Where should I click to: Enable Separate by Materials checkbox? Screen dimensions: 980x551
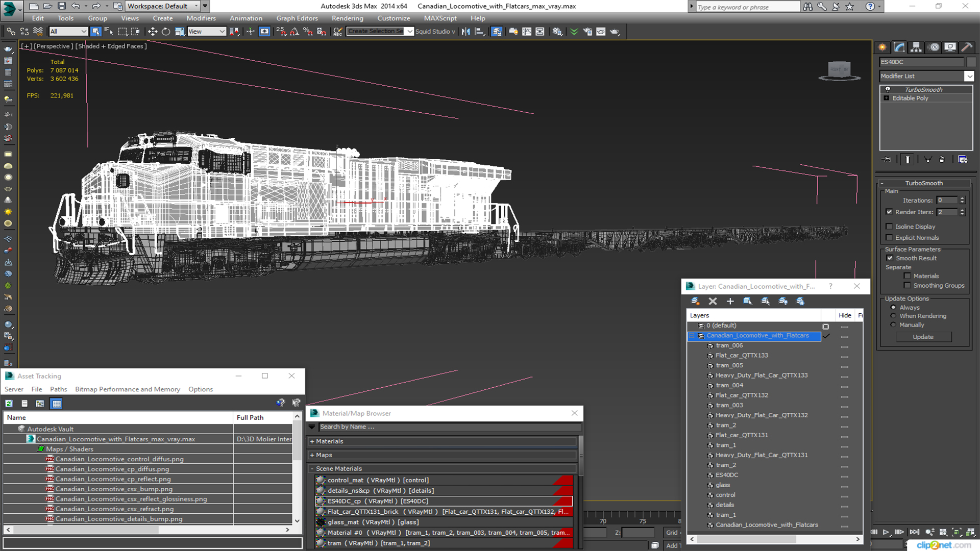tap(908, 276)
